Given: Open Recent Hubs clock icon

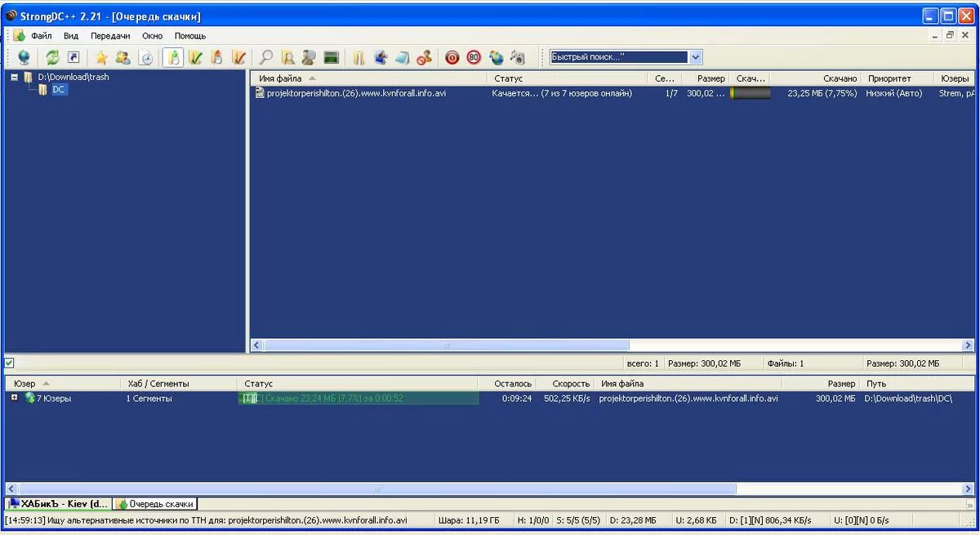Looking at the screenshot, I should tap(146, 57).
